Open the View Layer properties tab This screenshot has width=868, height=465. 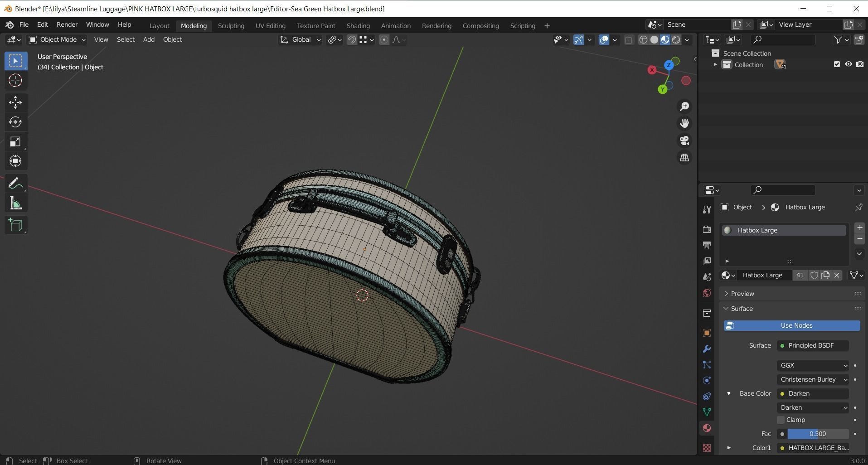(x=707, y=261)
